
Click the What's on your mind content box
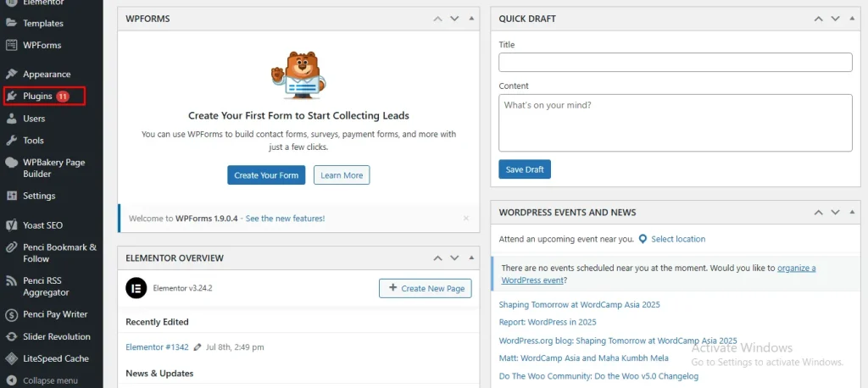coord(676,123)
